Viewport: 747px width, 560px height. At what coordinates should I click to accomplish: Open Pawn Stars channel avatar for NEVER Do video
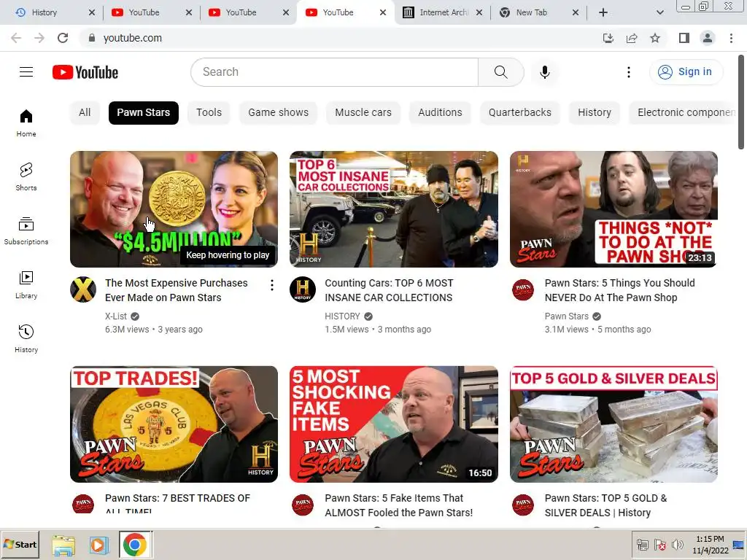(522, 289)
